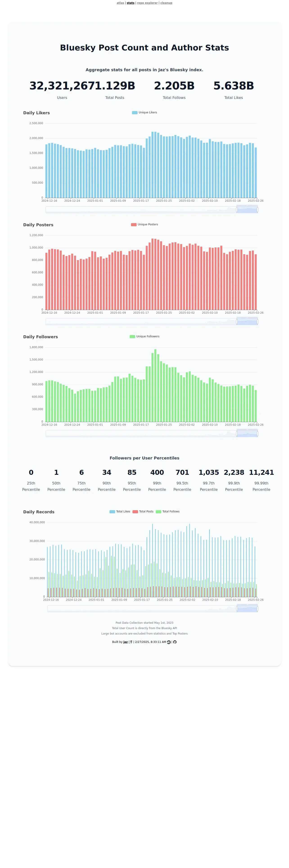Click the 400 percentile value
This screenshot has width=289, height=868.
click(157, 472)
